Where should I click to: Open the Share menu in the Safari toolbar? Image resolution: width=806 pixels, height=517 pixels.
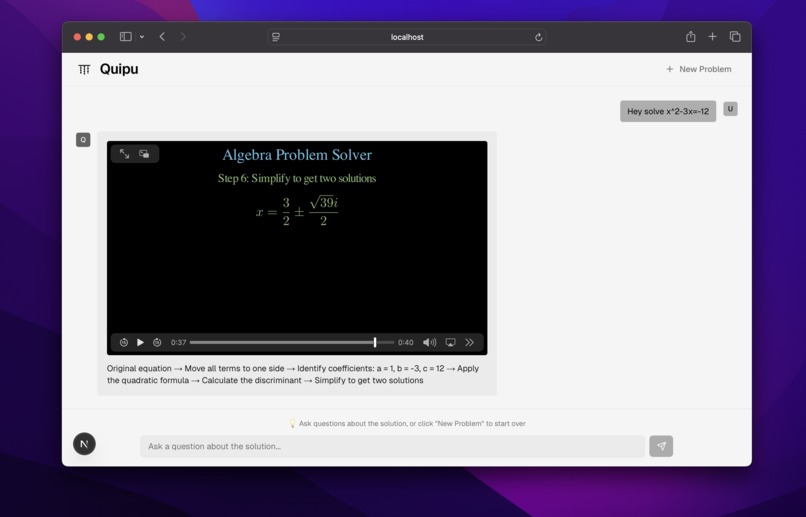click(x=690, y=36)
